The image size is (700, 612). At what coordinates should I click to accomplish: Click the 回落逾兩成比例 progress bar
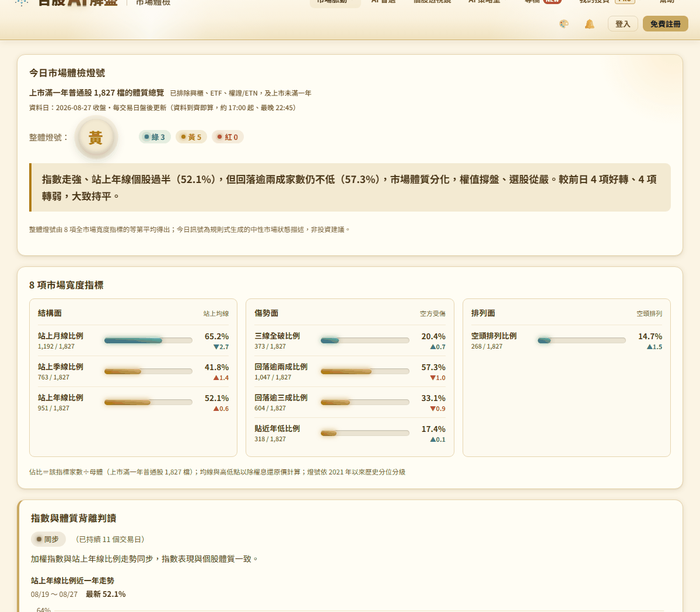(365, 371)
